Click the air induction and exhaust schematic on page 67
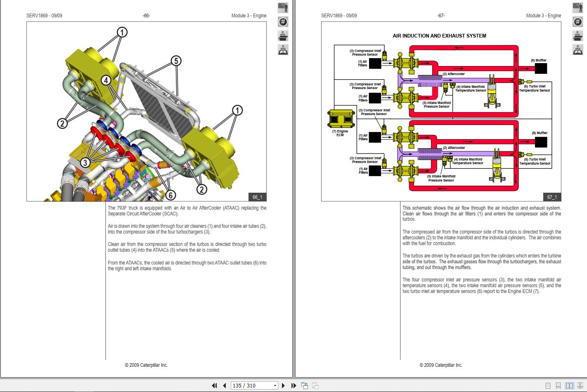587x392 pixels. tap(441, 111)
